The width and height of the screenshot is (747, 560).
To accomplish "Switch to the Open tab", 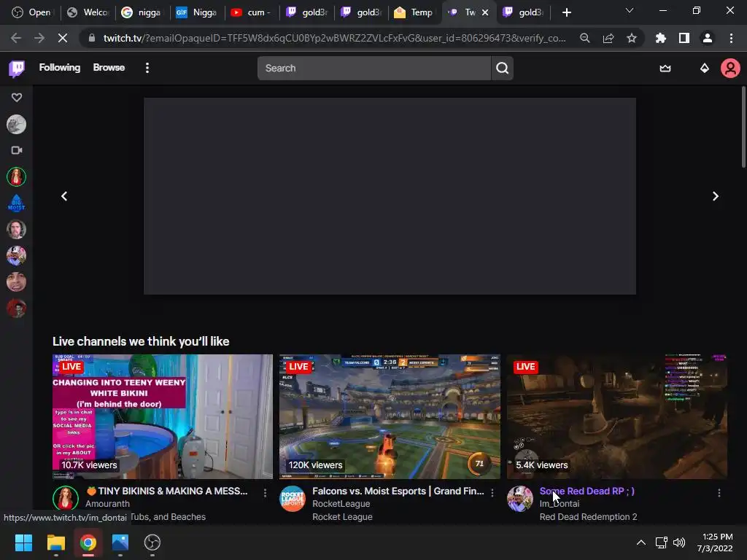I will [31, 12].
